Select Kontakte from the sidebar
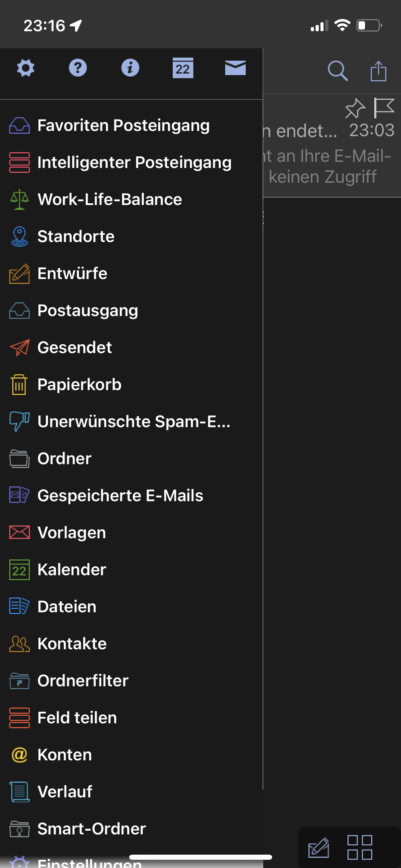Screen dimensions: 401x868 coord(72,644)
